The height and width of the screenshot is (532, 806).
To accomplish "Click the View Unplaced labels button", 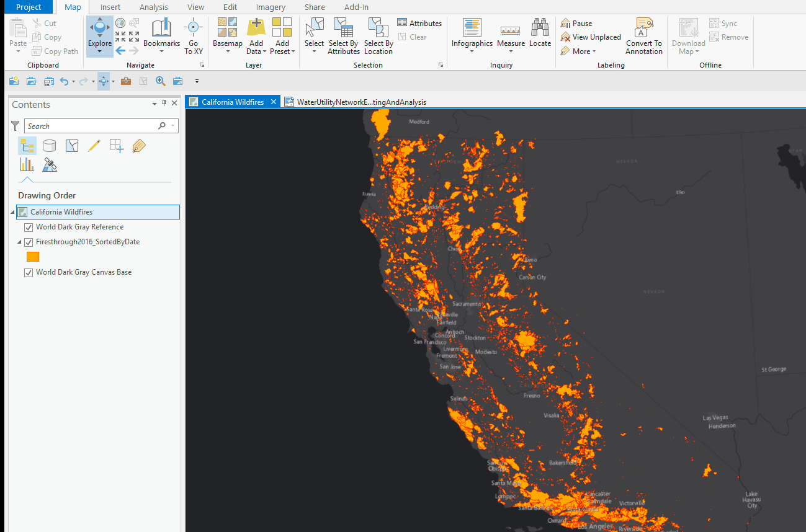I will [590, 37].
